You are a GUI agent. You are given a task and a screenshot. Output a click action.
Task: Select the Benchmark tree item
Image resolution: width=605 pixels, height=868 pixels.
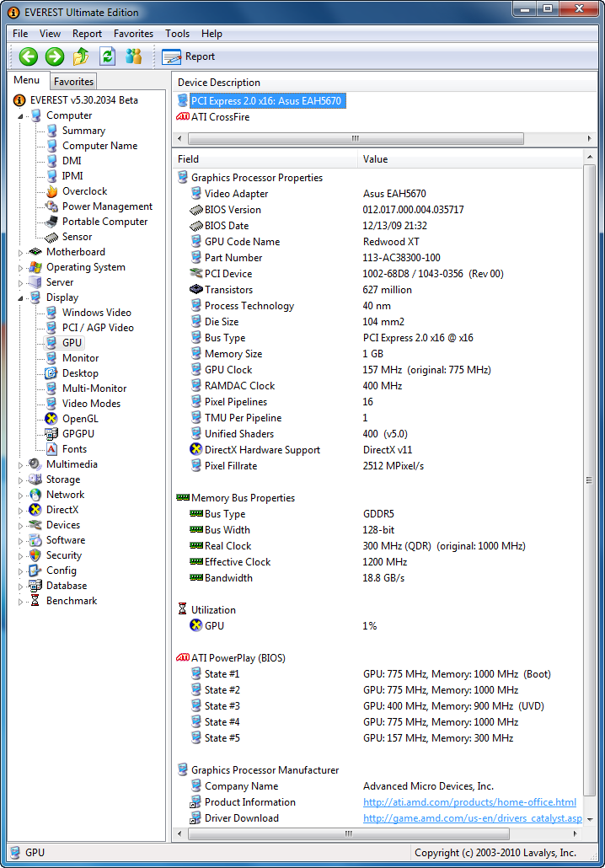pyautogui.click(x=72, y=601)
